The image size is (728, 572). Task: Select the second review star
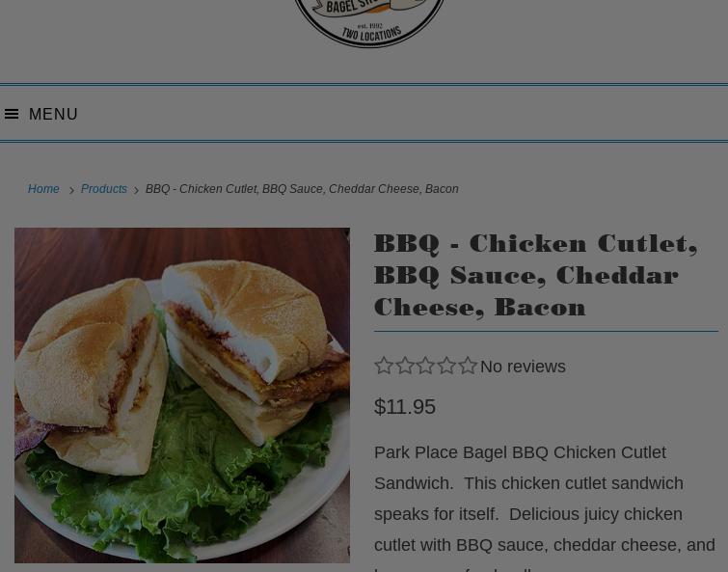coord(405,366)
